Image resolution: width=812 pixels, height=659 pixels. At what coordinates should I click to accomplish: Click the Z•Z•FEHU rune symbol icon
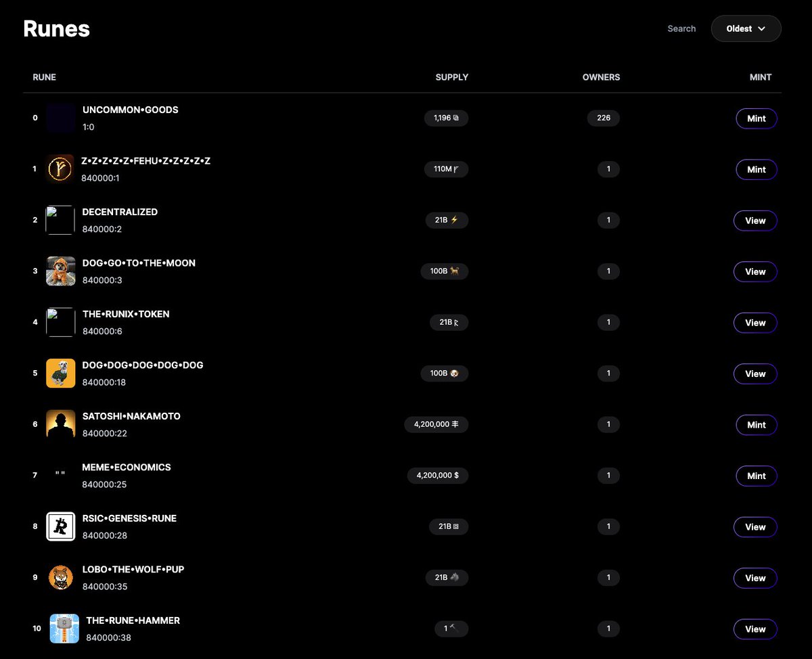click(x=60, y=169)
